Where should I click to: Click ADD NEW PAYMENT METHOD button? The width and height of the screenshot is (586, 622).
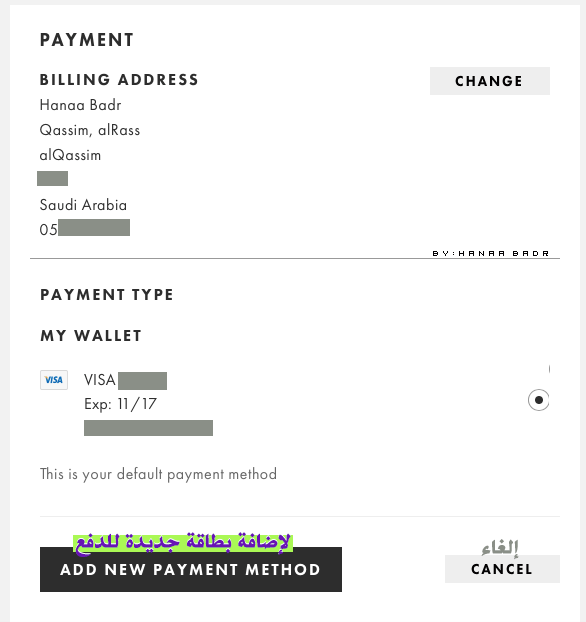coord(191,569)
